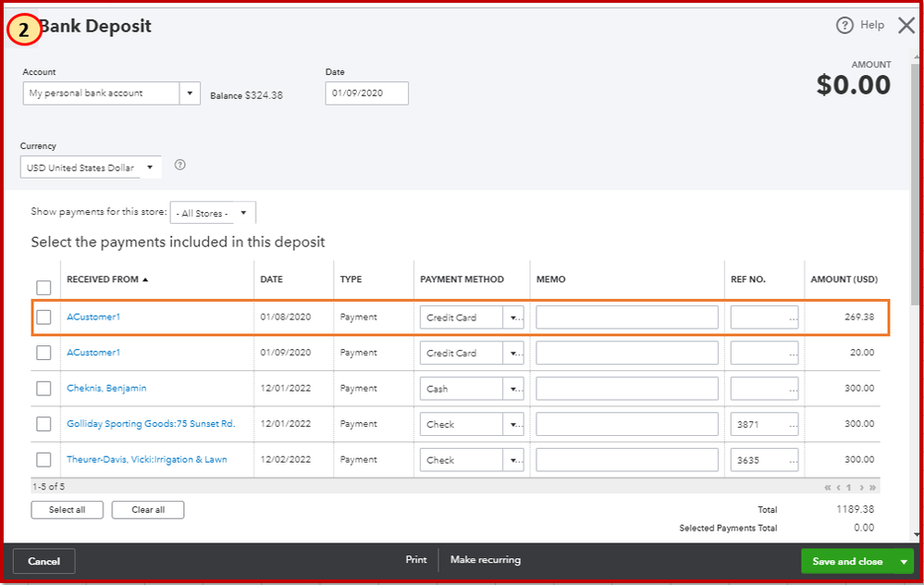Click the Ref No. field for Cheknis, Benjamin
The width and height of the screenshot is (924, 585).
(764, 389)
